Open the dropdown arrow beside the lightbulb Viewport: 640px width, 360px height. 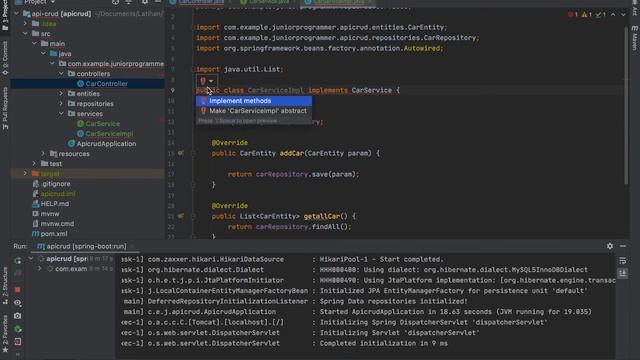coord(211,81)
